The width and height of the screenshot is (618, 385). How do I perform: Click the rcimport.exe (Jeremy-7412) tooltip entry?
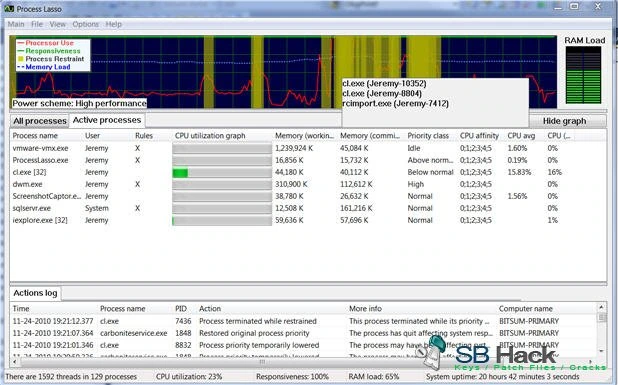(x=395, y=104)
